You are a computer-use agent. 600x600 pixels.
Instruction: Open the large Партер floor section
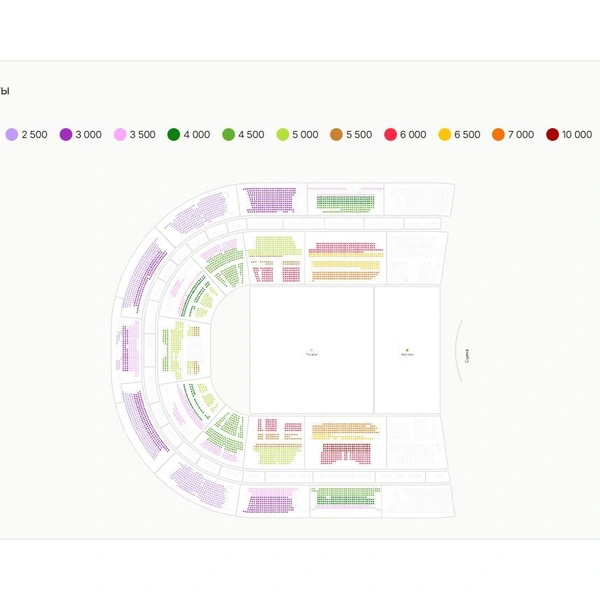(x=311, y=350)
